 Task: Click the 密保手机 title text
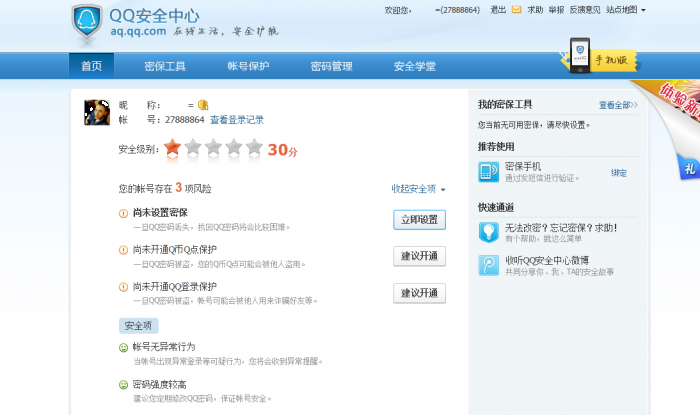[523, 166]
